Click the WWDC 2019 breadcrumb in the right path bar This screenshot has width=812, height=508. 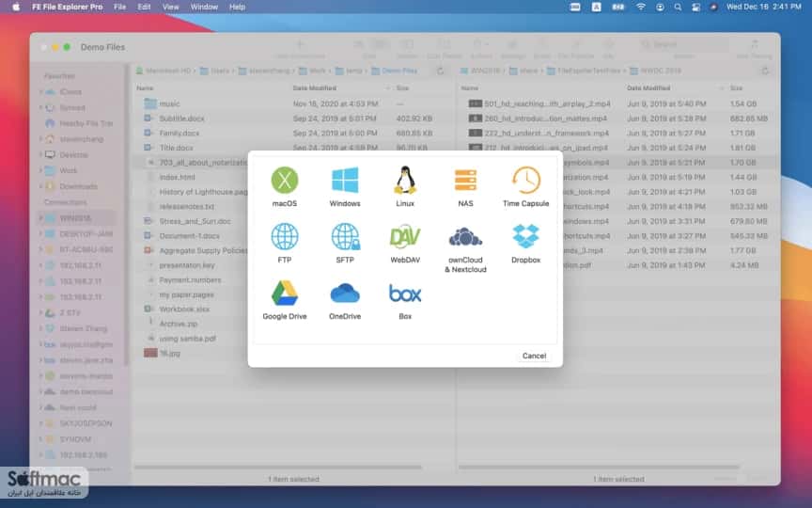656,71
